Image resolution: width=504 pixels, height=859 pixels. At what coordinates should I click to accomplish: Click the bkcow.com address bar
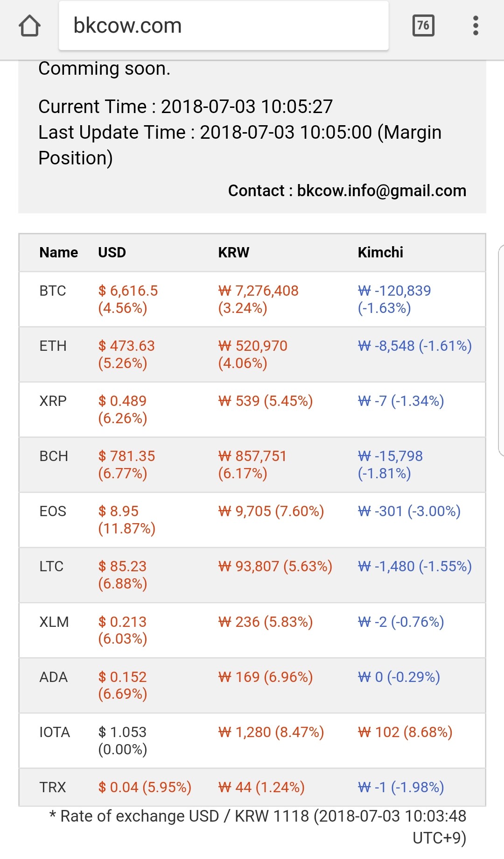[224, 26]
